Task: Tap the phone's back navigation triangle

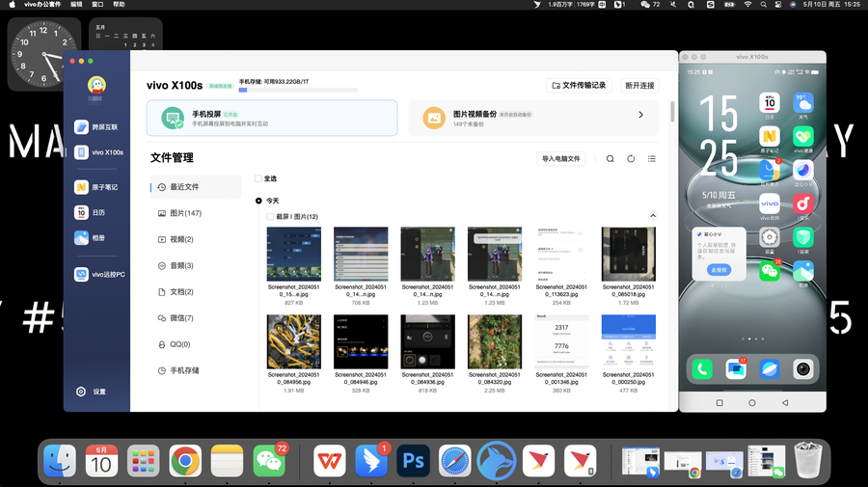Action: coord(785,403)
